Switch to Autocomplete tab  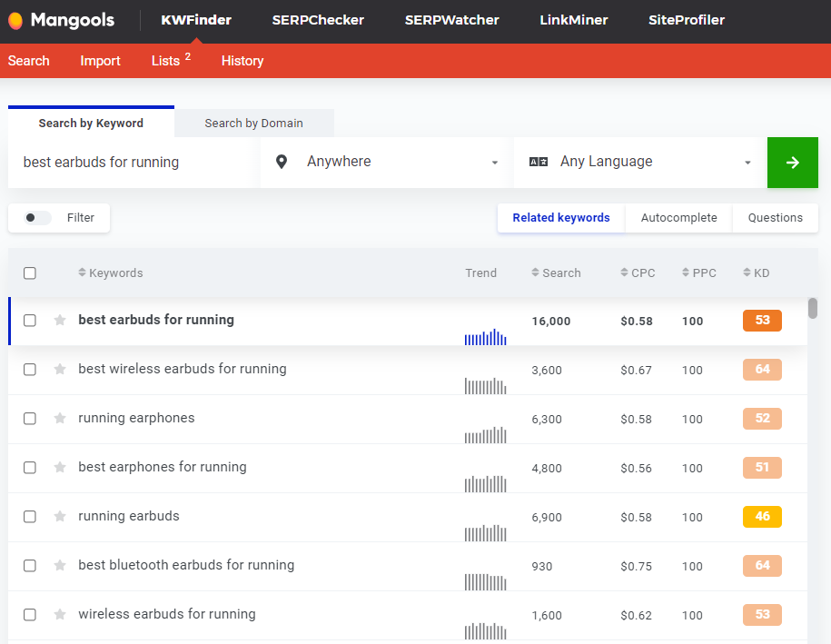pos(679,218)
